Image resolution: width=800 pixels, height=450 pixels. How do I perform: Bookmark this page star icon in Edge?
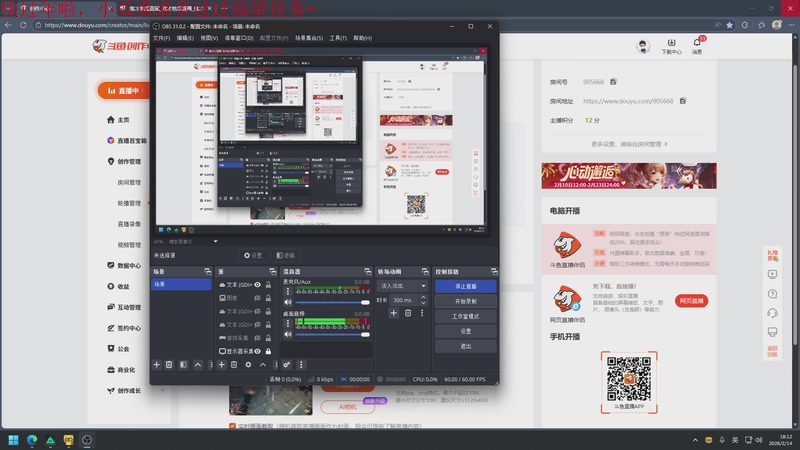730,24
